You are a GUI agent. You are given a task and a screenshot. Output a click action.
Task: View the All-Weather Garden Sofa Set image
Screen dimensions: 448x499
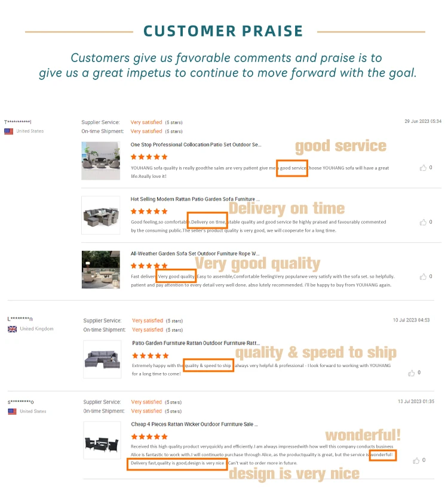click(96, 269)
